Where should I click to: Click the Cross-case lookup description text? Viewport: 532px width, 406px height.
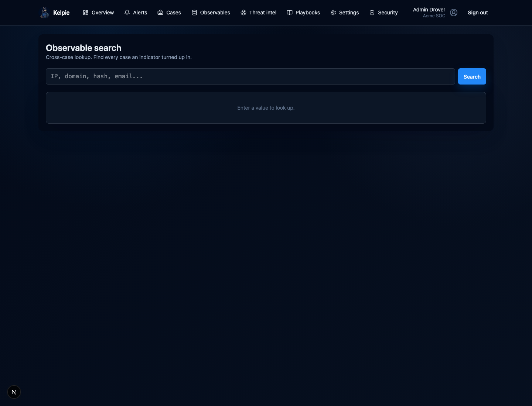pyautogui.click(x=119, y=57)
